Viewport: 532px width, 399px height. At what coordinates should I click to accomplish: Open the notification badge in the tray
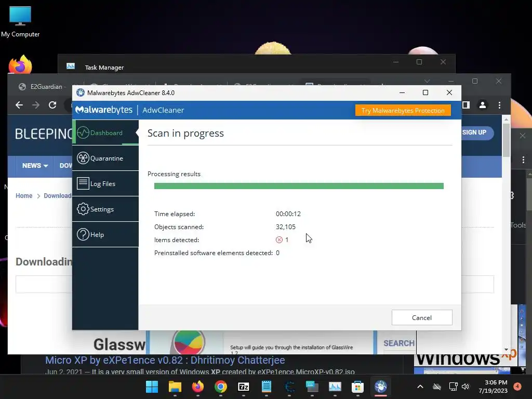(517, 386)
